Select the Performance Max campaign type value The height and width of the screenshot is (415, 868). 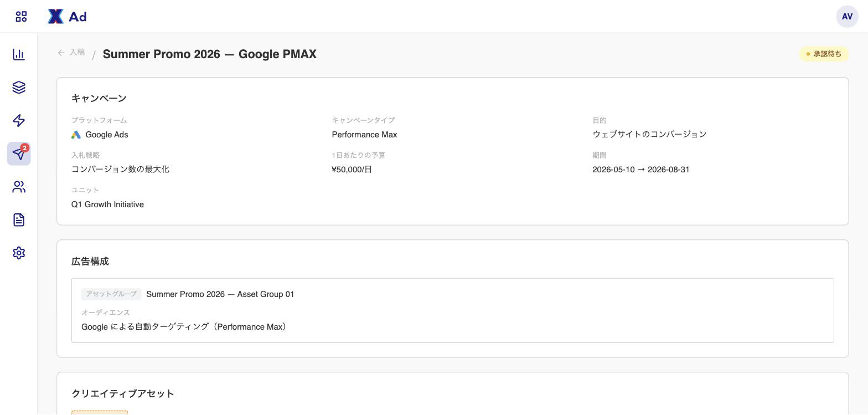[364, 135]
